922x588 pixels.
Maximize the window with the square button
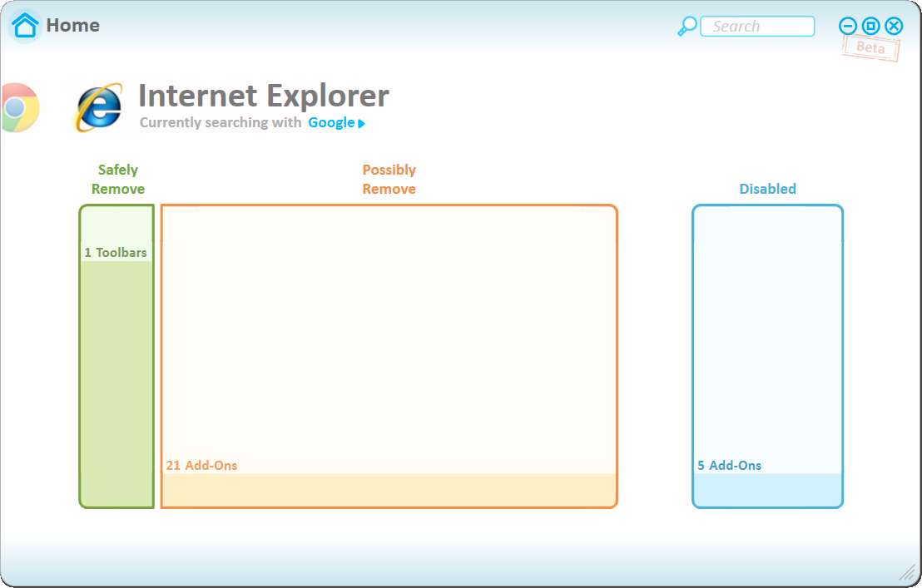pos(871,26)
